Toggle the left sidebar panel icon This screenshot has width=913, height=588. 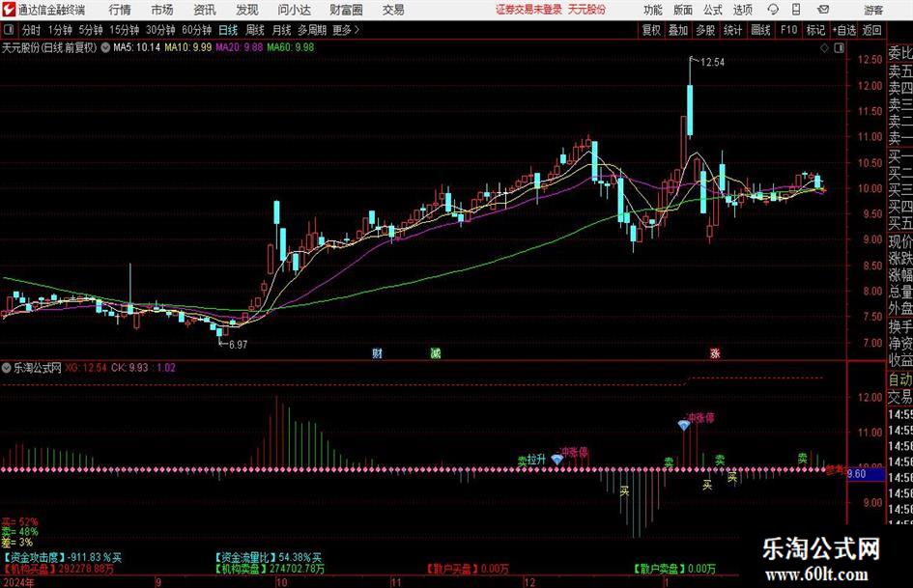click(x=8, y=30)
